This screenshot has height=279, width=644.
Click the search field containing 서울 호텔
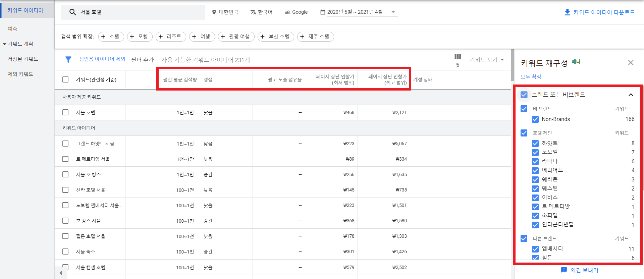[133, 12]
